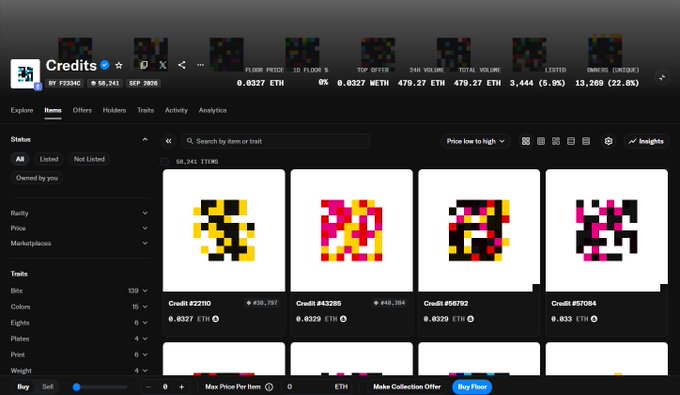680x395 pixels.
Task: Click the Buy Floor button
Action: (x=472, y=387)
